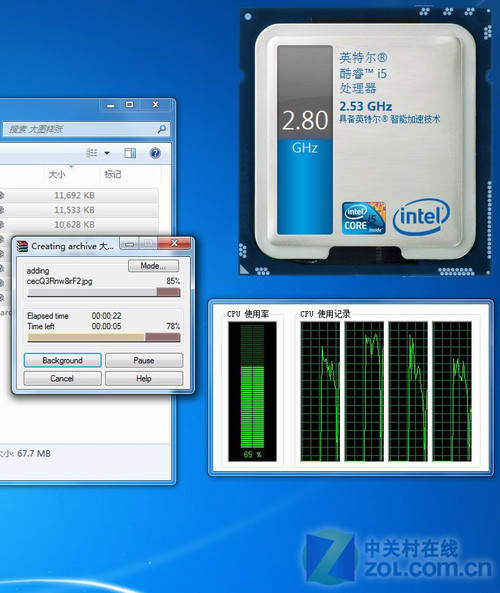Viewport: 500px width, 593px height.
Task: Click the third CPU history core graph
Action: tap(408, 391)
